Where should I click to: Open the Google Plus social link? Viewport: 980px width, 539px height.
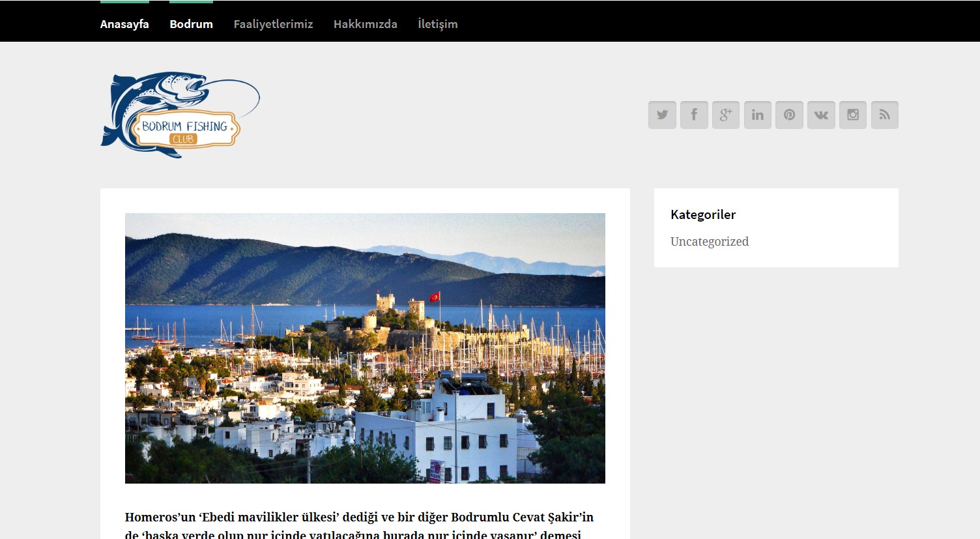pyautogui.click(x=725, y=115)
